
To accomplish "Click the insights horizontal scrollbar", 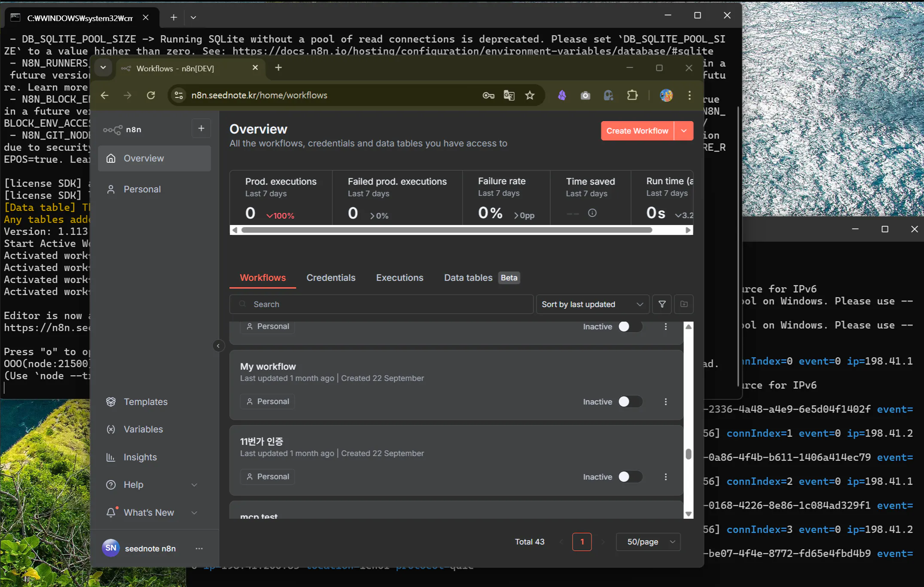I will tap(447, 230).
